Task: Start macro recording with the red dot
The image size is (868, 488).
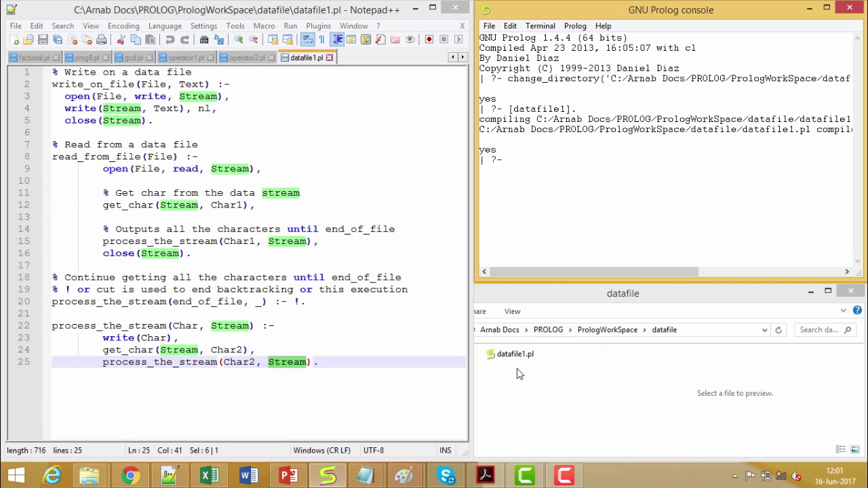Action: tap(429, 40)
